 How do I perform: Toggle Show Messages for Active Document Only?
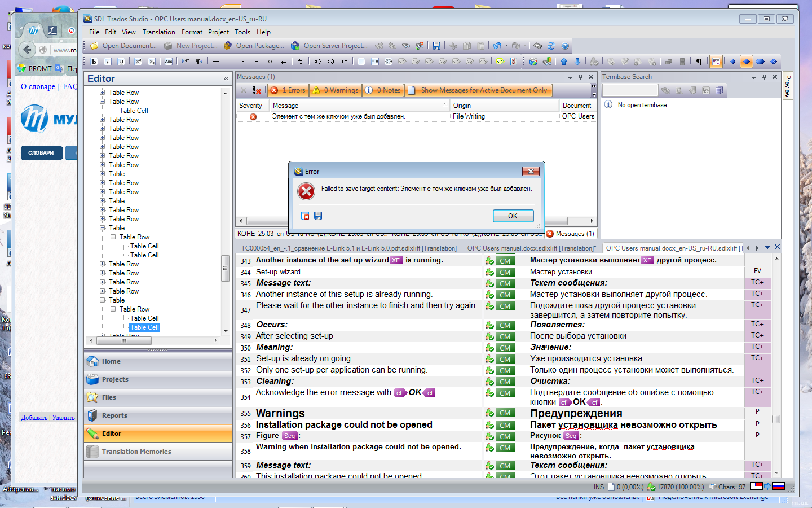click(x=478, y=90)
